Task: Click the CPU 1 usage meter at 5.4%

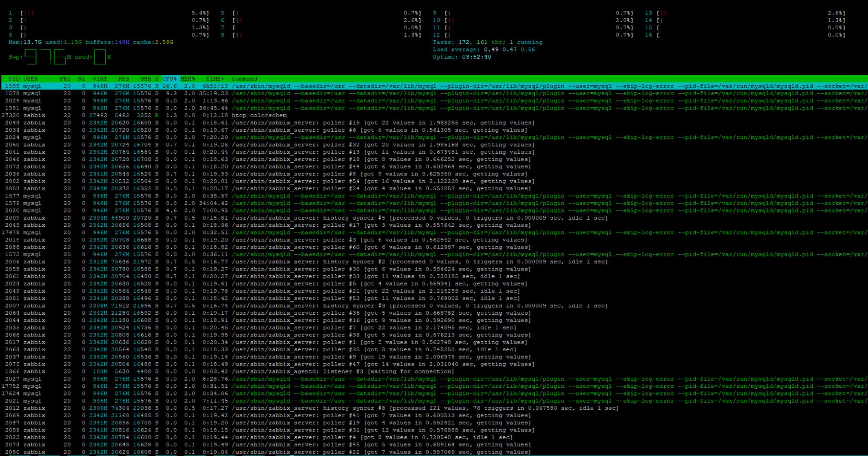Action: pyautogui.click(x=109, y=13)
